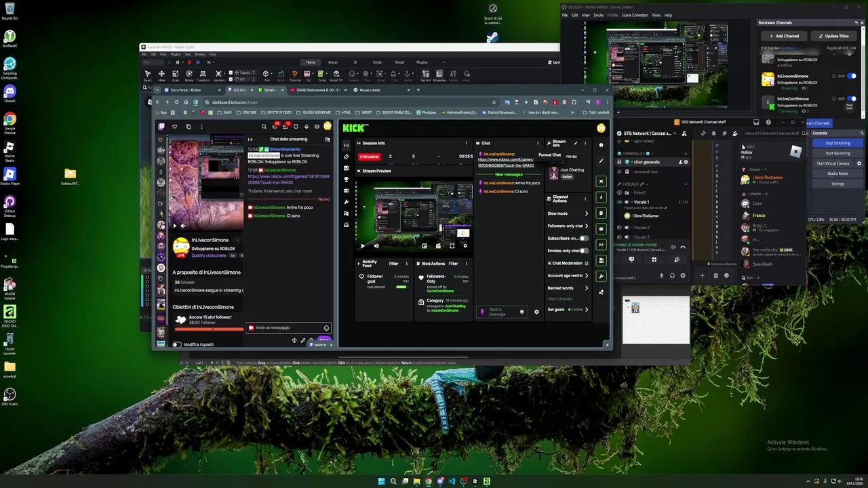Viewport: 868px width, 488px height.
Task: Toggle the rotation snap checkbox in Roblox Studio
Action: click(x=231, y=79)
